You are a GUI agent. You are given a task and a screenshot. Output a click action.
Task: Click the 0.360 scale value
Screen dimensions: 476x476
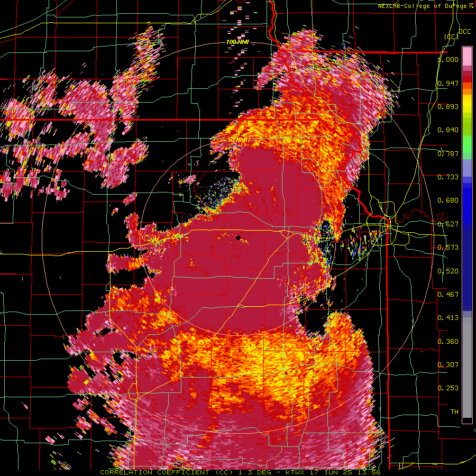tap(448, 342)
